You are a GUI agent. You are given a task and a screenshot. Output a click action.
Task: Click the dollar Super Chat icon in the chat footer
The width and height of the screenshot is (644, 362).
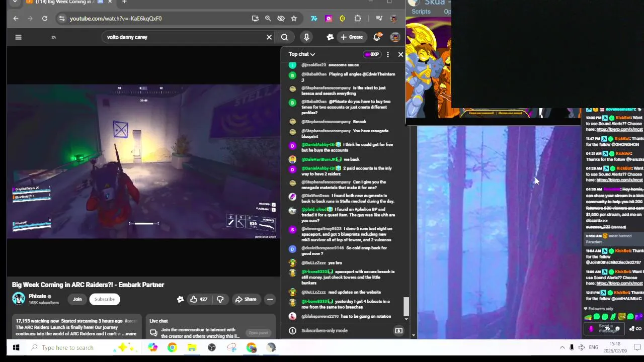coord(398,330)
